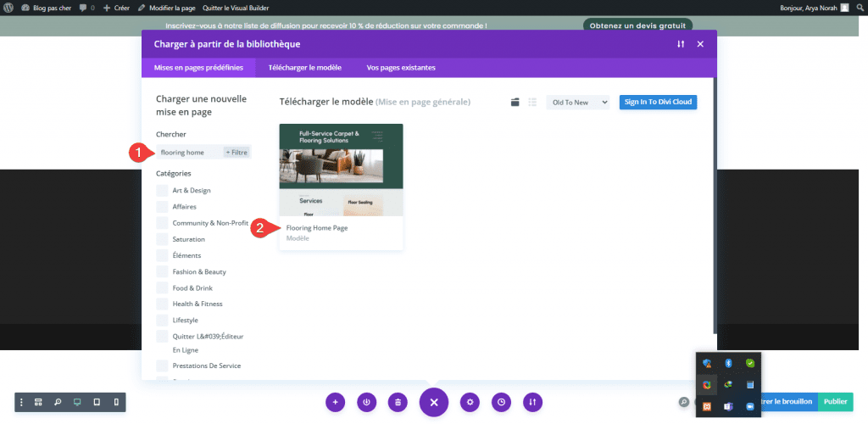Click the save draft brouillon button
The image size is (868, 424).
(789, 402)
